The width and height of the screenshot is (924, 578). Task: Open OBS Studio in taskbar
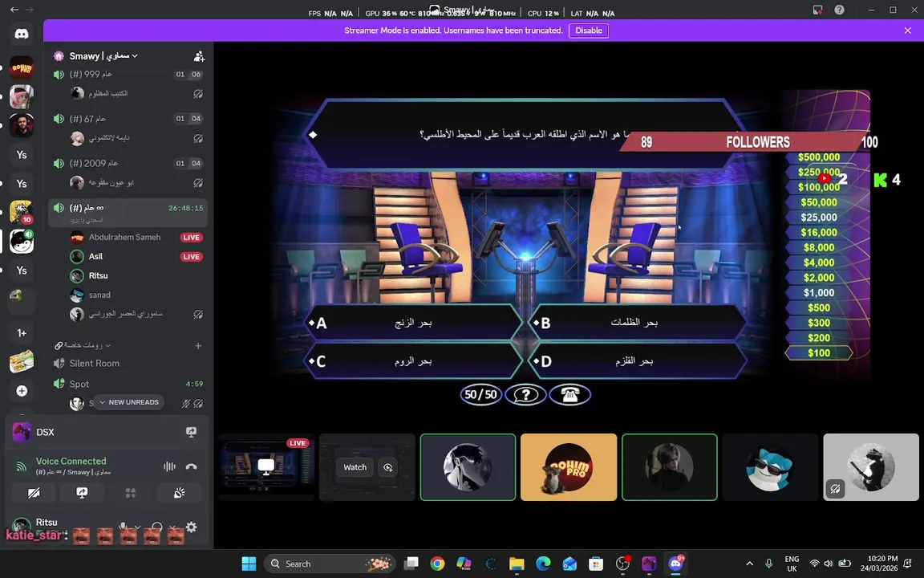(x=622, y=564)
